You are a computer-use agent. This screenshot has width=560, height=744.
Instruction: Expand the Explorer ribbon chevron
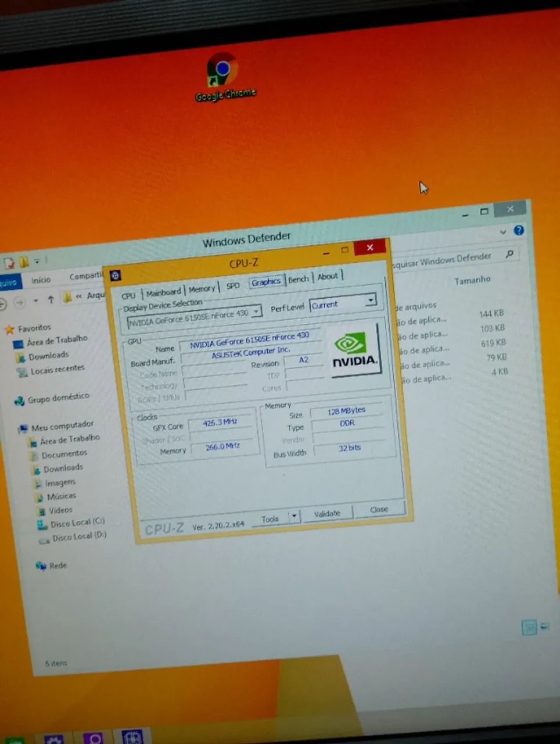click(x=503, y=232)
